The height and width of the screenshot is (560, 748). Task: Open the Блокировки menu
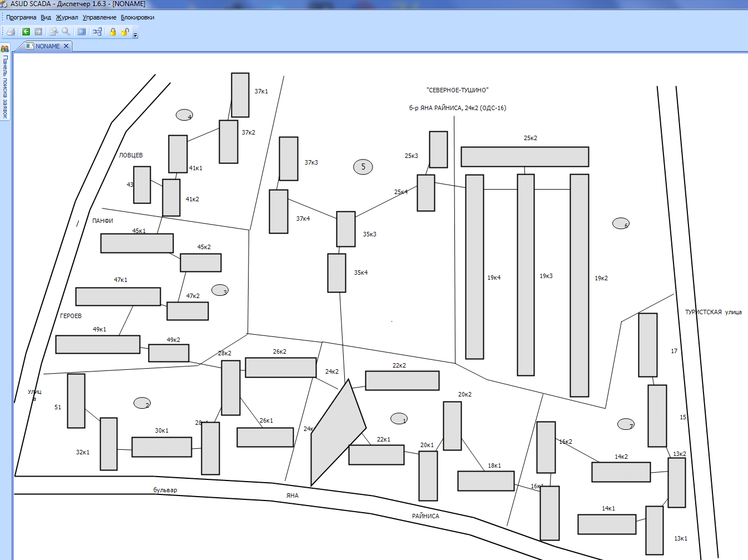pyautogui.click(x=137, y=17)
